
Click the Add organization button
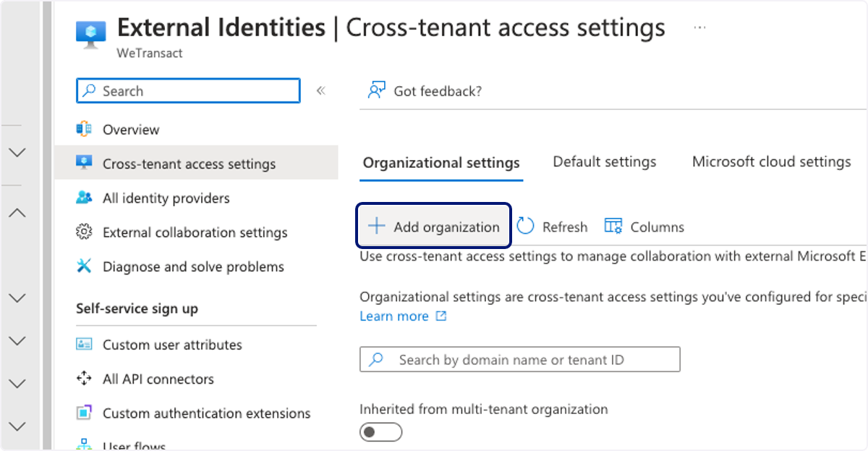tap(434, 227)
